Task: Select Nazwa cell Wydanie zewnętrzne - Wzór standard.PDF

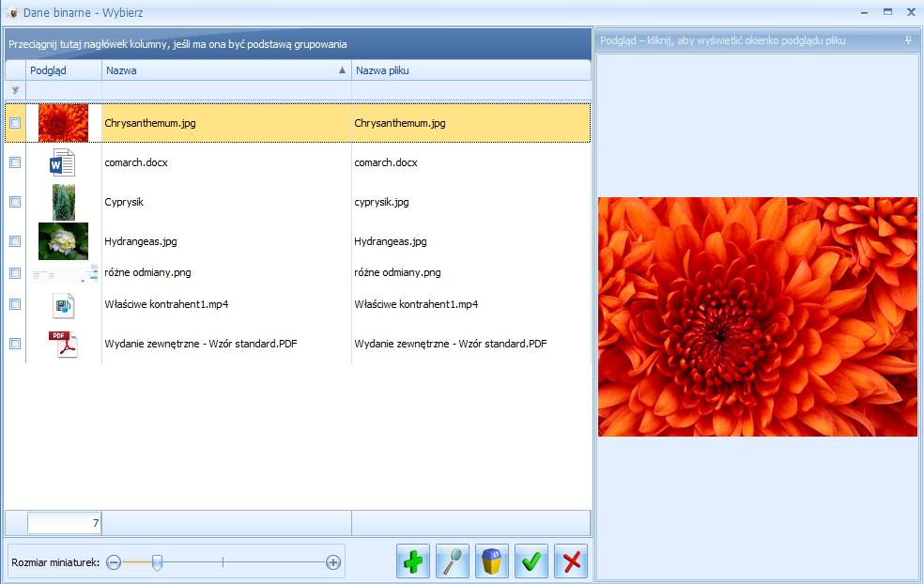Action: click(226, 344)
